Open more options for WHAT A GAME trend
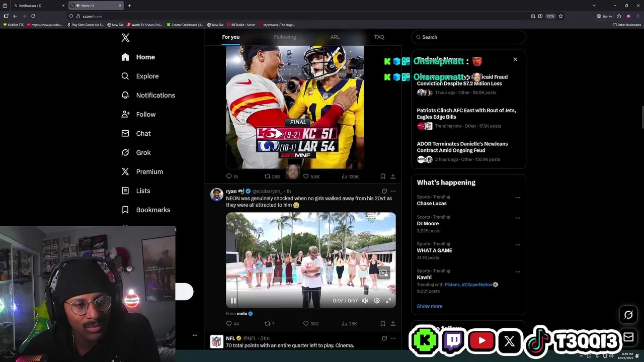The height and width of the screenshot is (362, 644). 518,245
